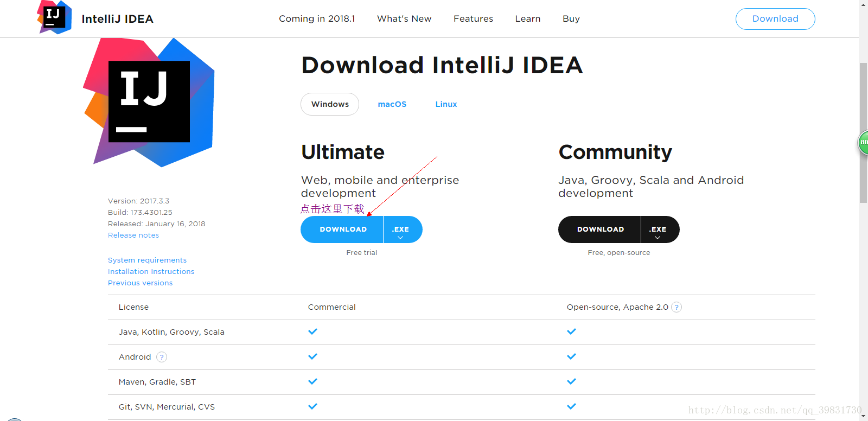The width and height of the screenshot is (868, 421).
Task: Open Previous versions link
Action: coord(140,283)
